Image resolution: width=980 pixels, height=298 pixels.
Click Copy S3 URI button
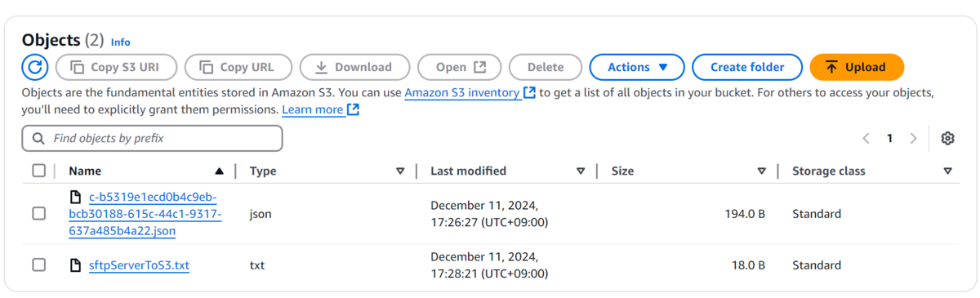coord(115,67)
